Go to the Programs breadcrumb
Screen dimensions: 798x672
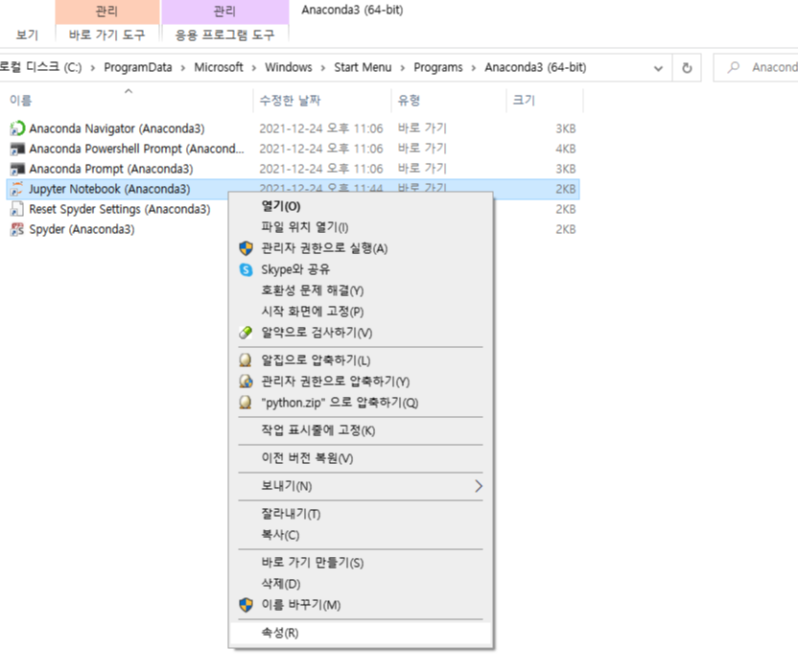point(438,68)
